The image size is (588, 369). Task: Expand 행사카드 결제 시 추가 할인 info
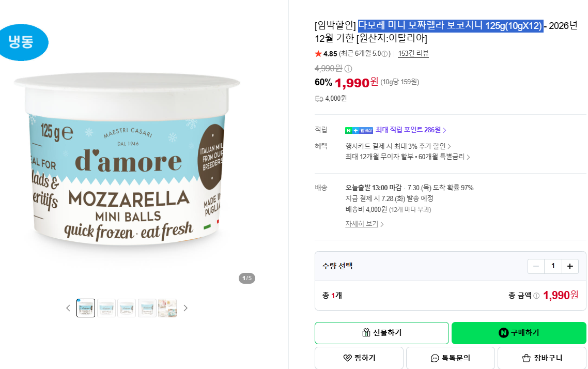398,146
